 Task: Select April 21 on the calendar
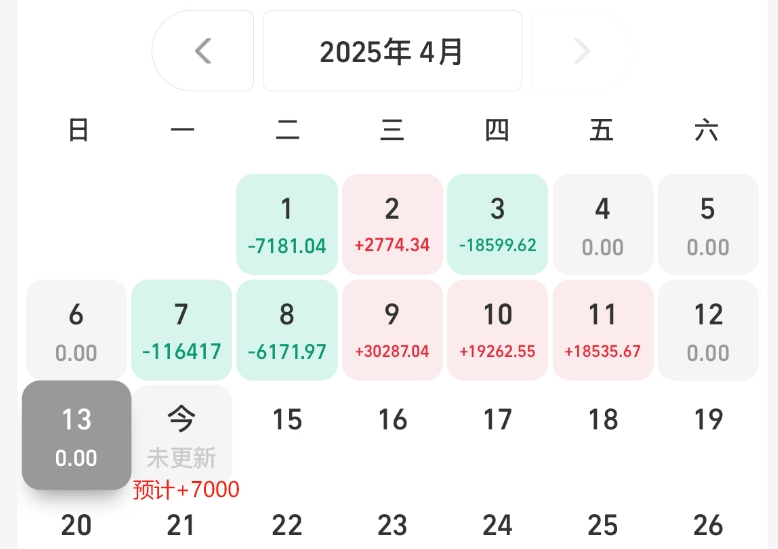[181, 525]
